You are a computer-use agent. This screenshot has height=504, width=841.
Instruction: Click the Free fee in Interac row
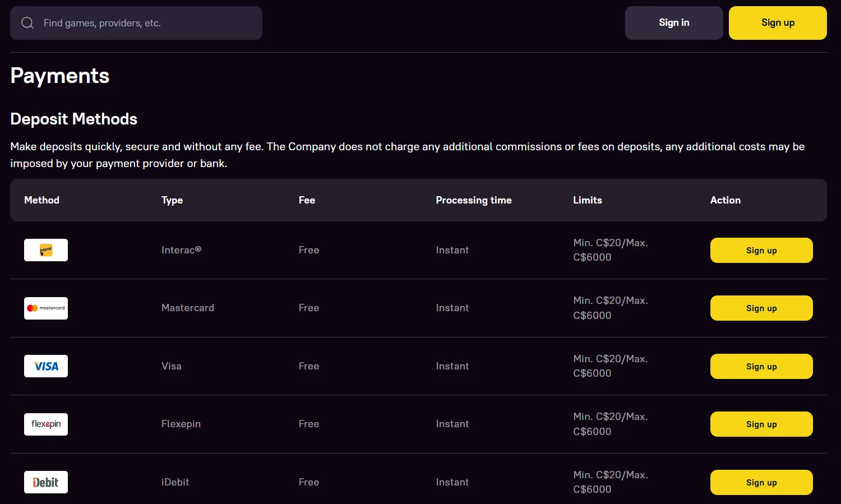309,250
